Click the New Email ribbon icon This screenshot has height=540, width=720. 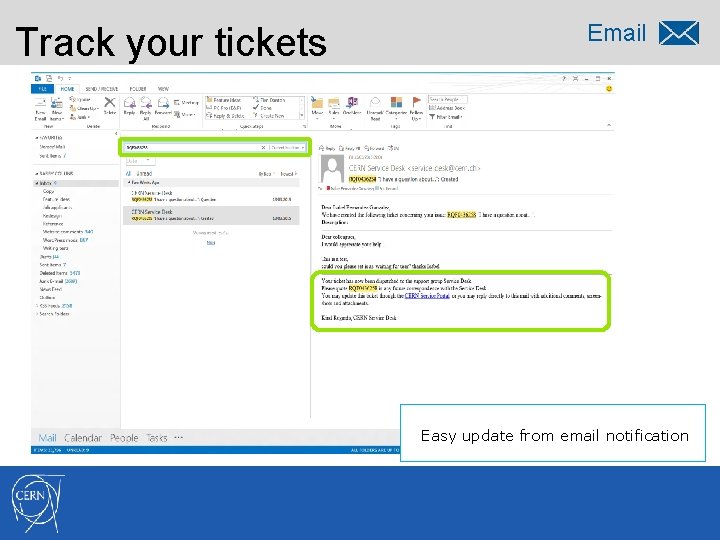pyautogui.click(x=40, y=103)
